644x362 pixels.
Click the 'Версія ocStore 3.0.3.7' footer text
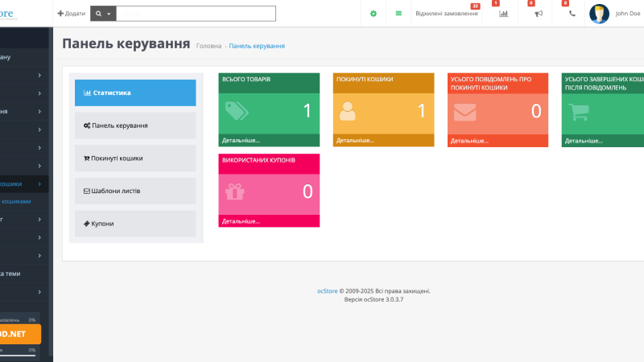[374, 299]
